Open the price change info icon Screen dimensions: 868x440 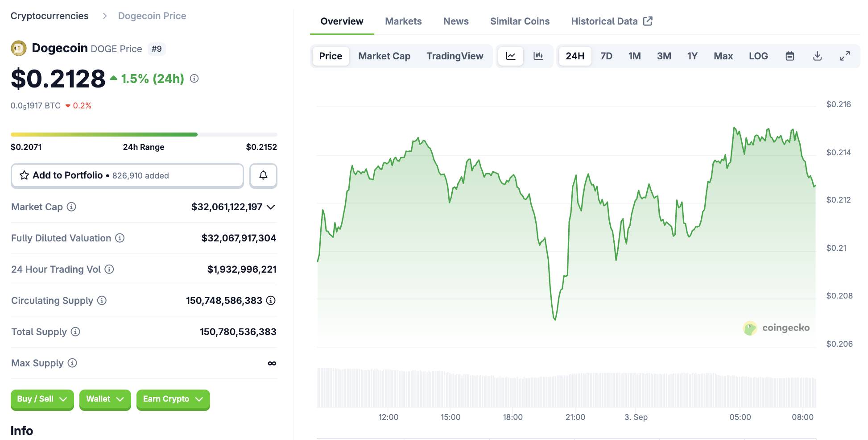tap(194, 79)
